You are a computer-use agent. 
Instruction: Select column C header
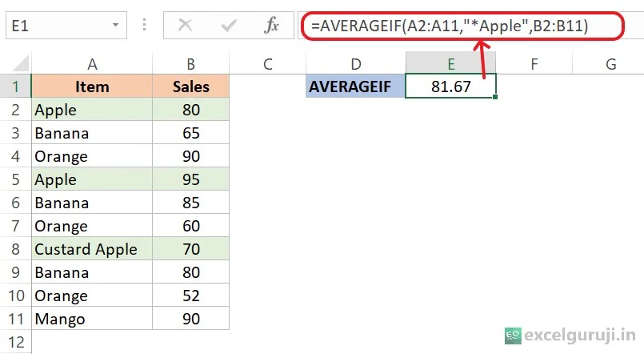[x=267, y=63]
